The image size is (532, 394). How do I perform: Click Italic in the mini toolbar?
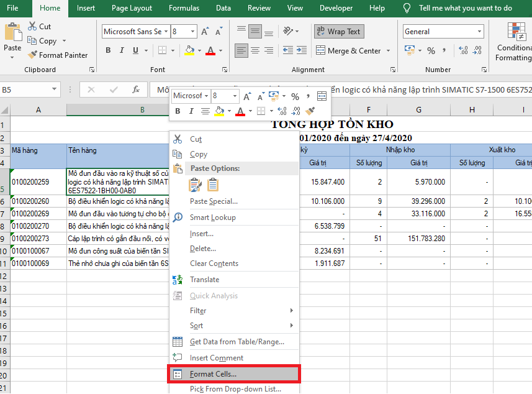point(191,111)
